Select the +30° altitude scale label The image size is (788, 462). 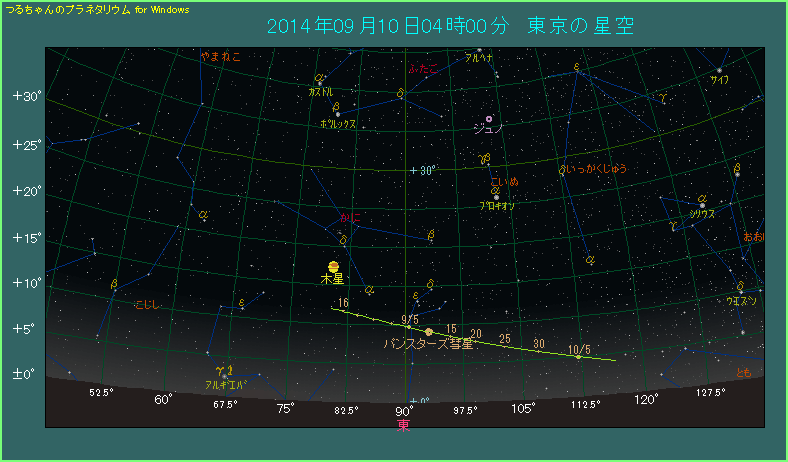coord(25,97)
